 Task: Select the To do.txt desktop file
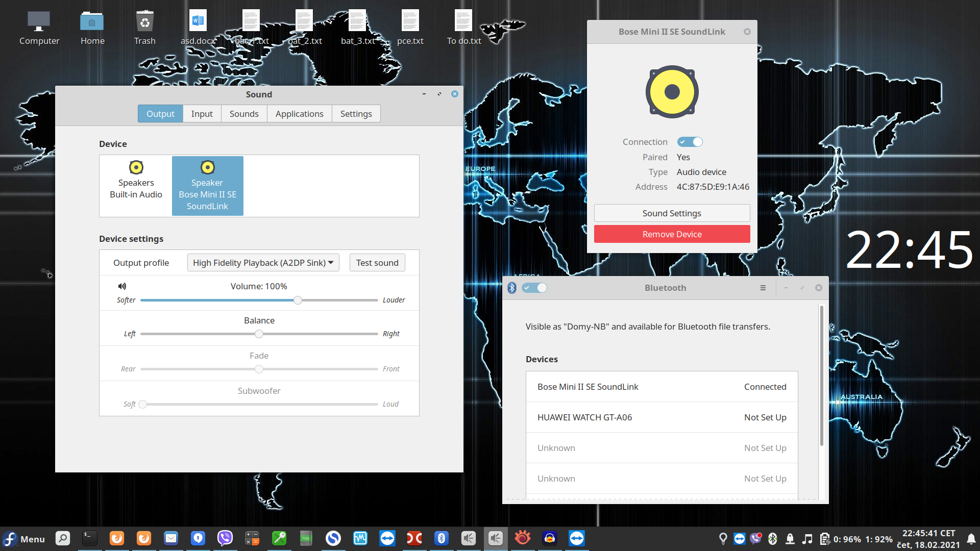[x=464, y=28]
